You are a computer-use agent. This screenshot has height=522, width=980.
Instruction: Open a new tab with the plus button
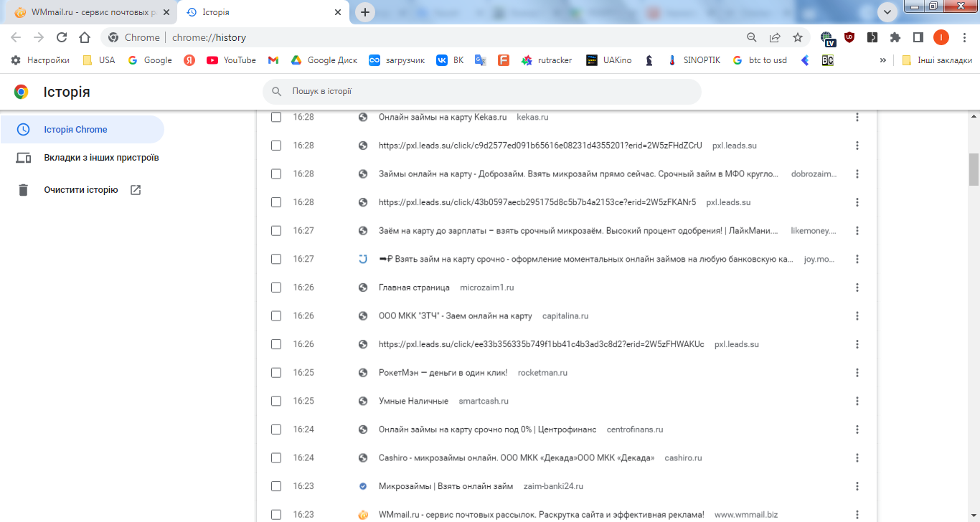point(365,12)
